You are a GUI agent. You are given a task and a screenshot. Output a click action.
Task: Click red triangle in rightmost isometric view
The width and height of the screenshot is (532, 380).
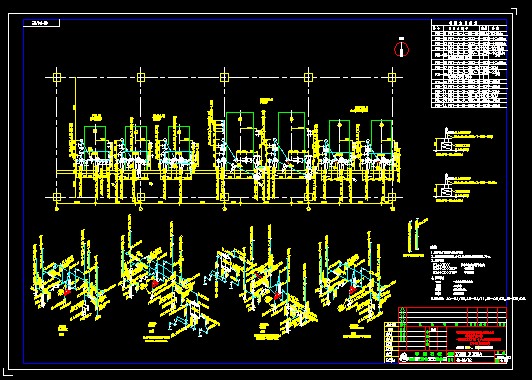[353, 289]
